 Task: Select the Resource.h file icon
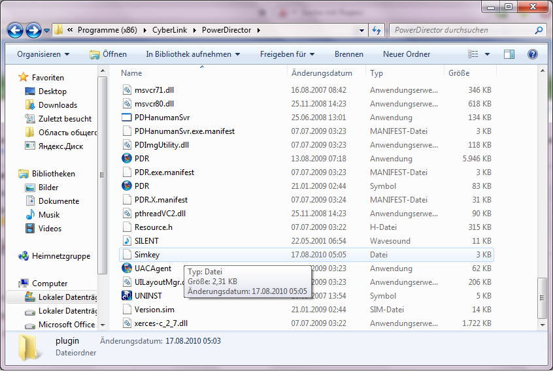[127, 227]
